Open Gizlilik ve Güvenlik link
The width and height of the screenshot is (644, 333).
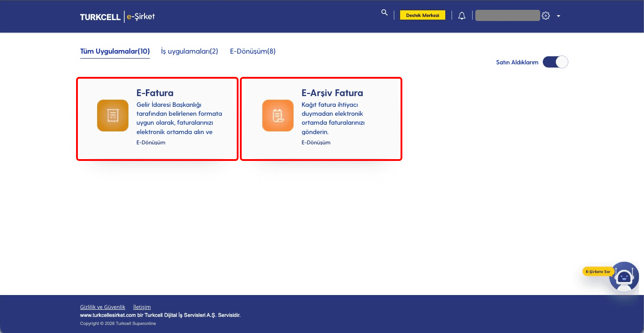pos(102,307)
